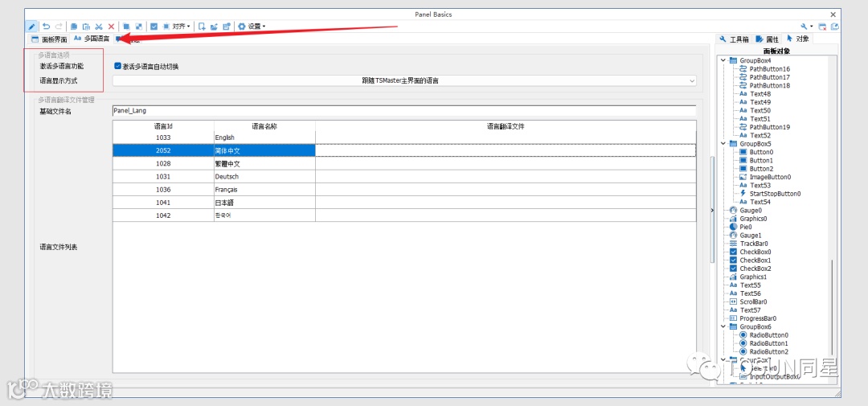Screen dimensions: 868x406
Task: Select the 日本語 language row
Action: click(404, 203)
